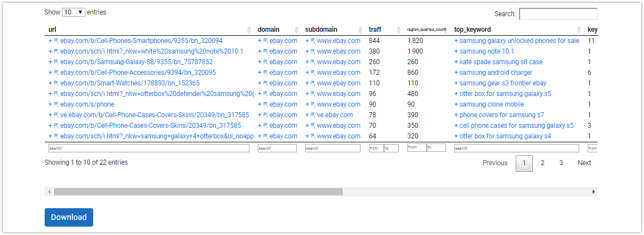Click the Download button

point(69,217)
